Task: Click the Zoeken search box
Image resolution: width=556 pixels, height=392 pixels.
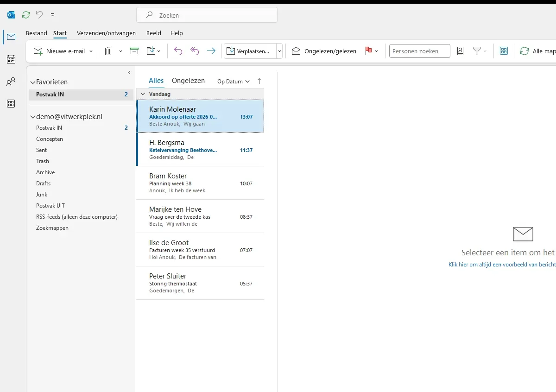Action: (x=207, y=15)
